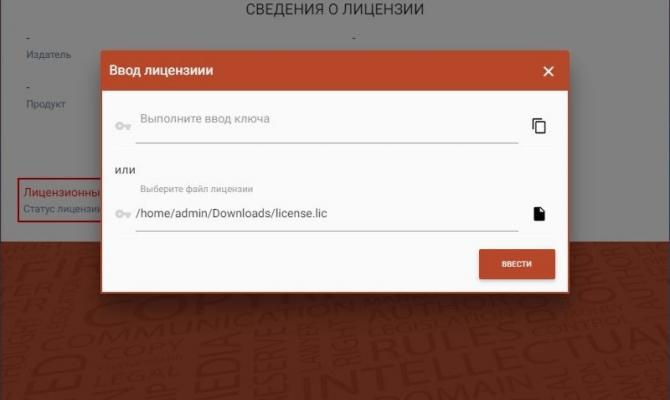Screen dimensions: 670x400
Task: Click the Издатель label
Action: point(48,55)
